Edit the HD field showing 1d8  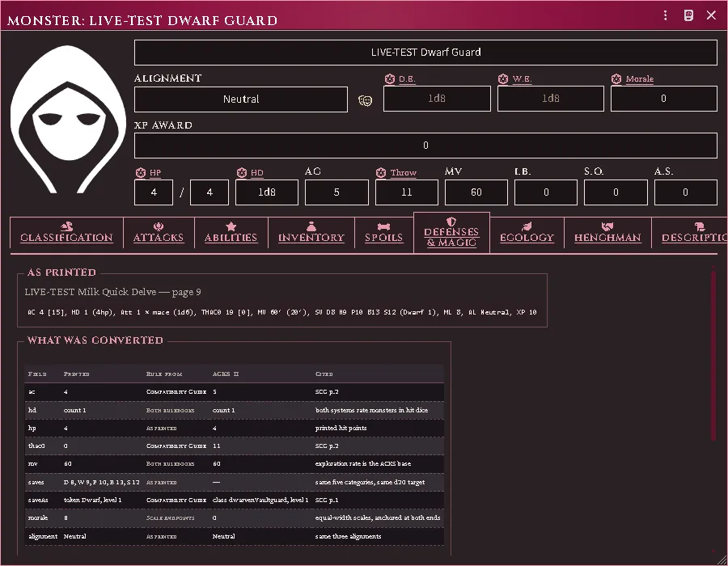267,192
